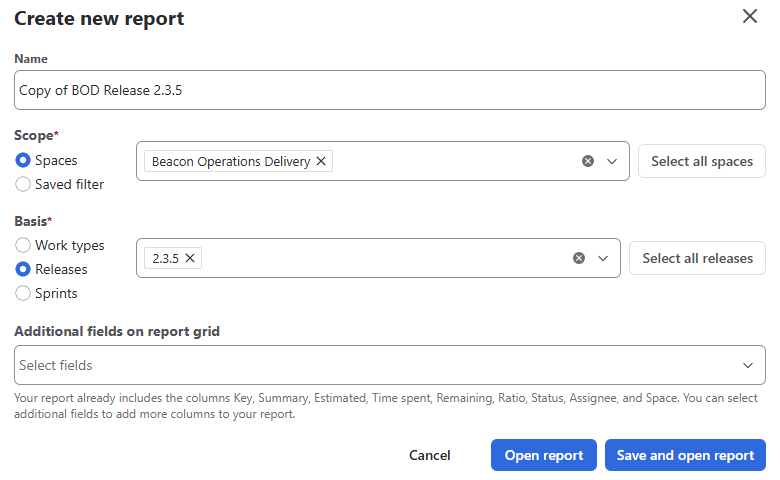Clear all selected spaces in Scope
The height and width of the screenshot is (480, 780).
(588, 161)
